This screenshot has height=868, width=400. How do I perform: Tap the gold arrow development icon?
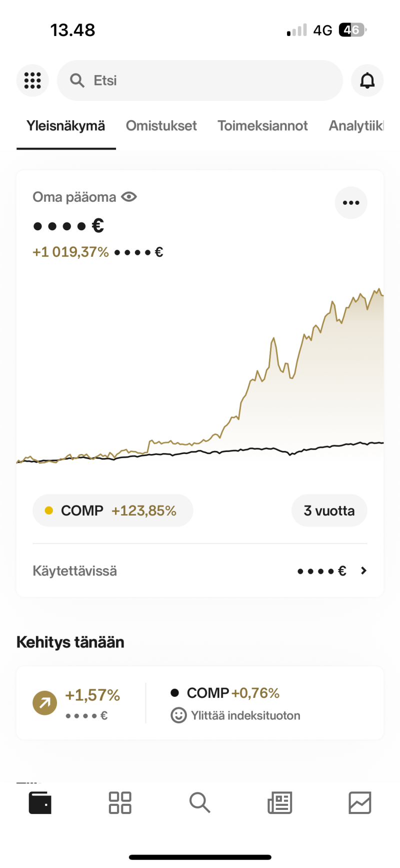click(x=45, y=703)
